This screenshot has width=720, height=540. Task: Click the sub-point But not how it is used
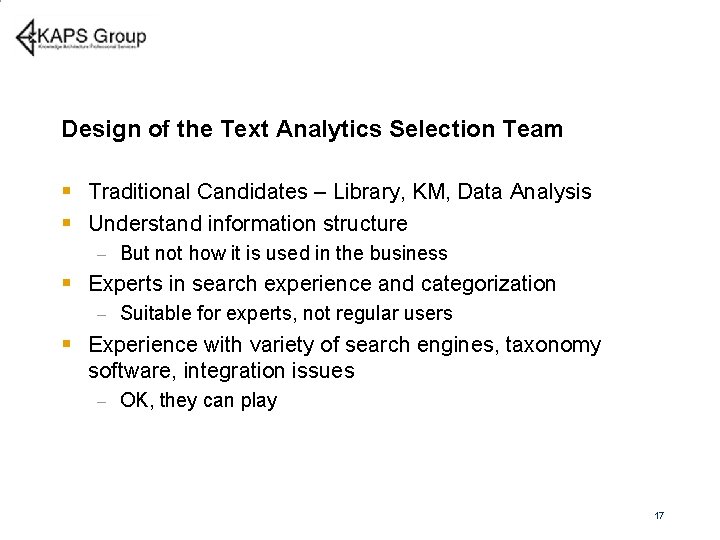point(283,254)
